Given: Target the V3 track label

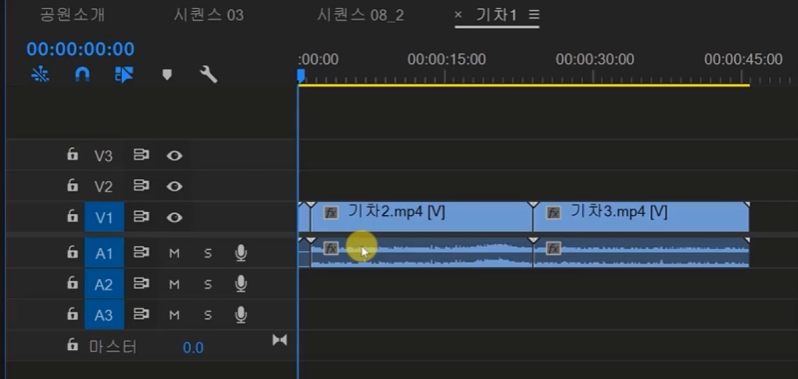Looking at the screenshot, I should click(103, 156).
